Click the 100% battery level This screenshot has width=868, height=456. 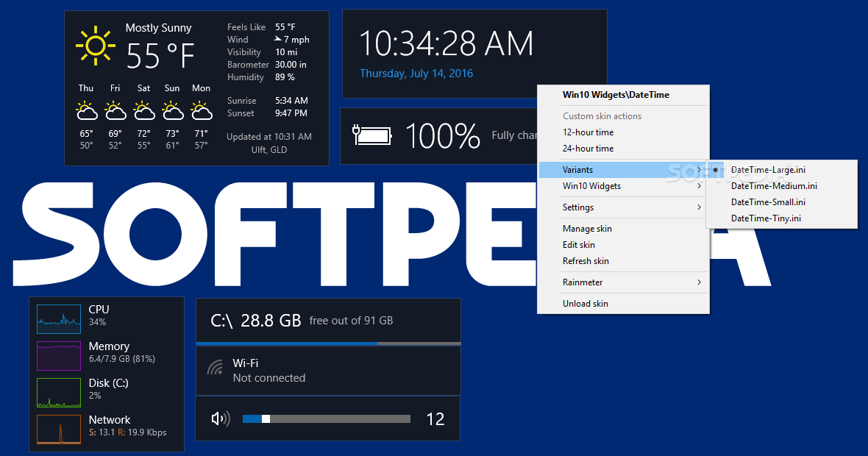pyautogui.click(x=443, y=136)
